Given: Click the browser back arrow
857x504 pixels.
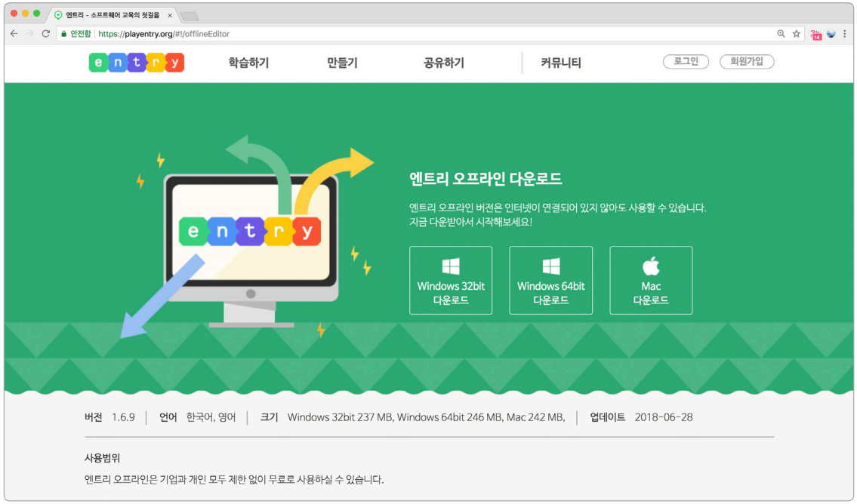Looking at the screenshot, I should pos(14,34).
